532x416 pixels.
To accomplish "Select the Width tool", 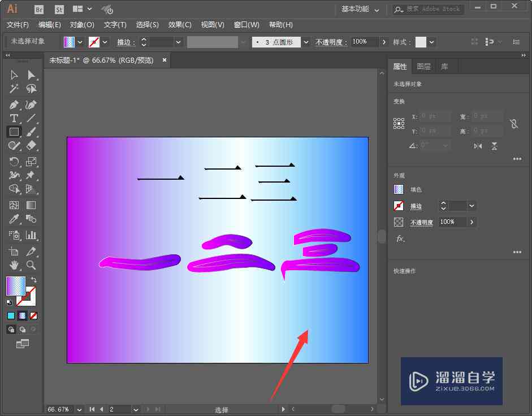I will coord(14,175).
